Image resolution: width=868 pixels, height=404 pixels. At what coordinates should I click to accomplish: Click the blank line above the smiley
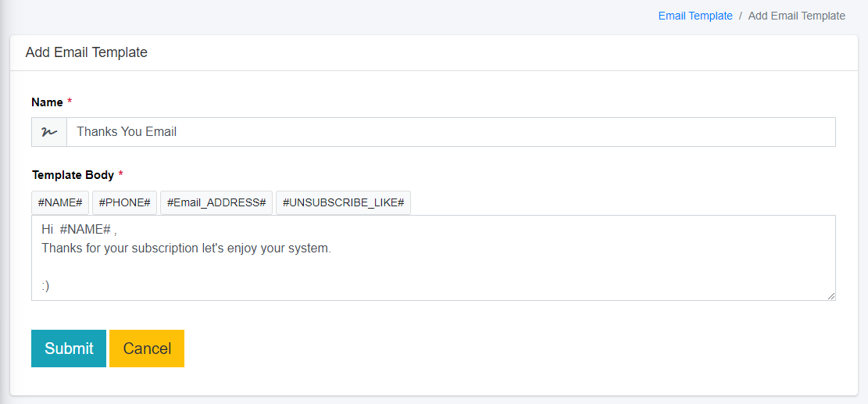tap(234, 267)
